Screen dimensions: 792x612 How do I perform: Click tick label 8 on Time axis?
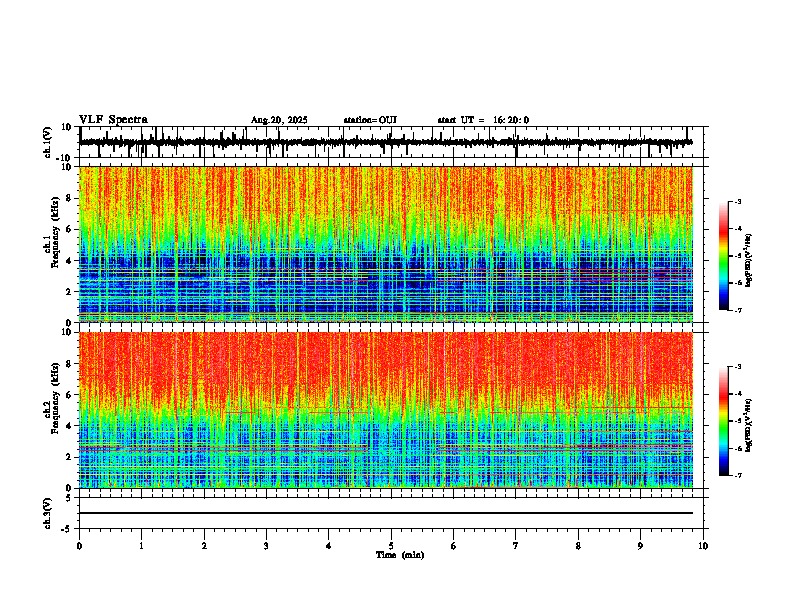point(578,546)
